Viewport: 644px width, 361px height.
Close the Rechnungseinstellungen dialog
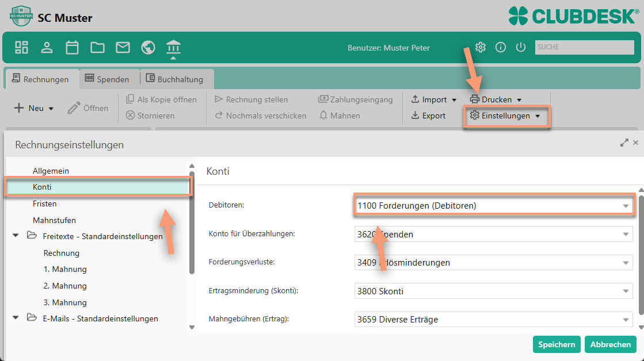(636, 143)
